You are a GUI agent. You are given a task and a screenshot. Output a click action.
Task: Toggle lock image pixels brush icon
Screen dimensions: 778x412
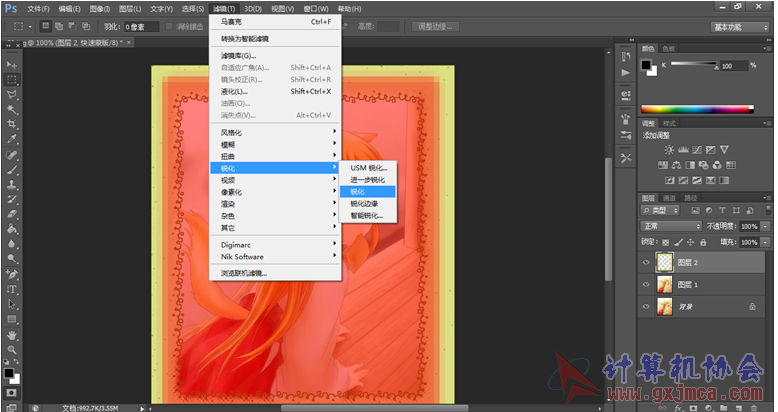[x=678, y=242]
